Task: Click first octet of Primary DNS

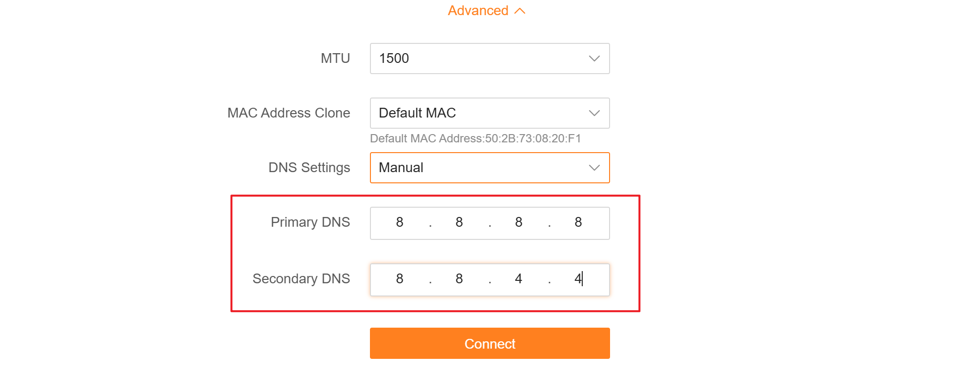Action: point(400,223)
